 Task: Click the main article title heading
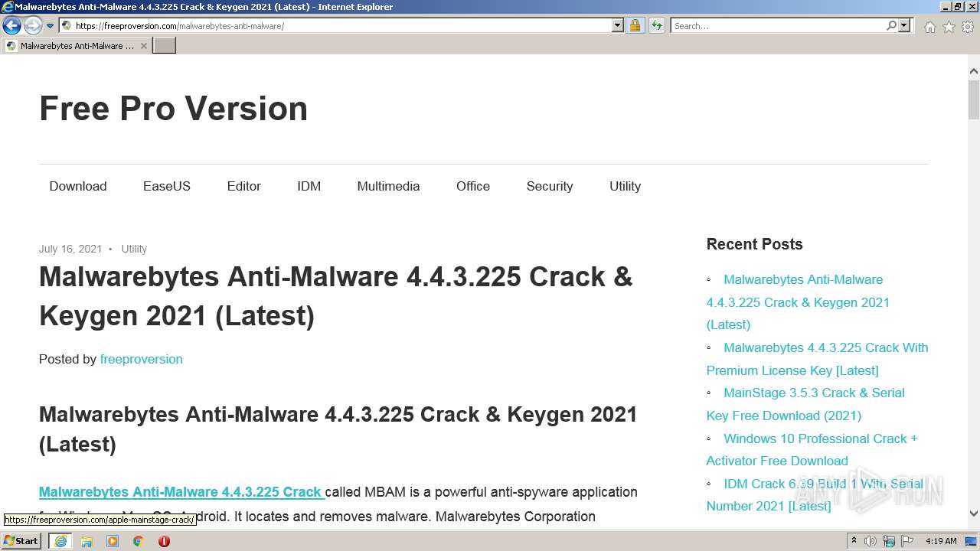point(335,296)
